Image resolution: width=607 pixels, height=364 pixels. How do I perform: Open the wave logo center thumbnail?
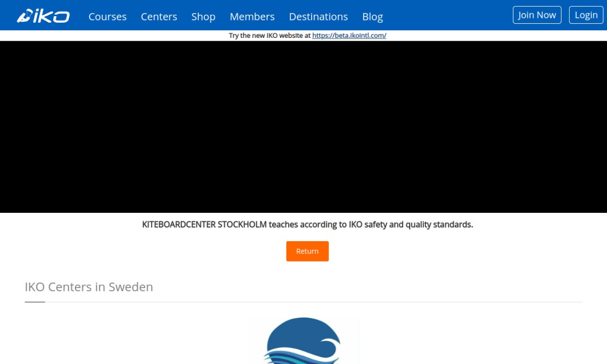(304, 341)
